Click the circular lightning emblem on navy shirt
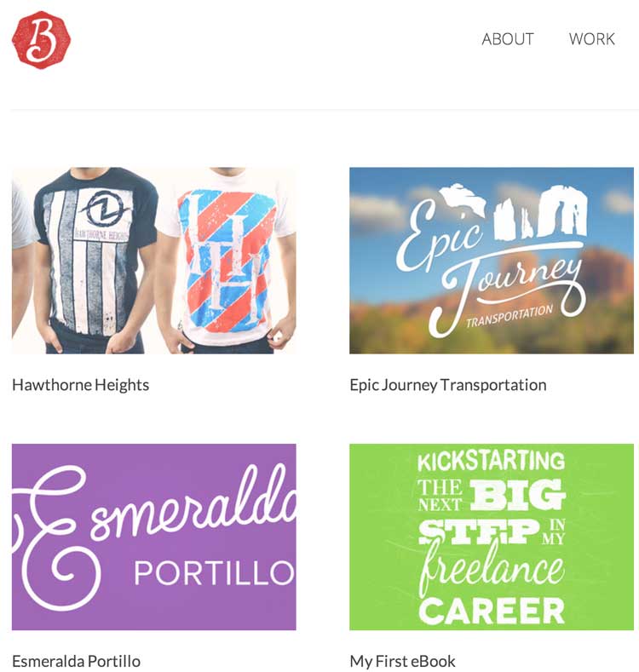Viewport: 639px width, 672px height. pyautogui.click(x=105, y=209)
